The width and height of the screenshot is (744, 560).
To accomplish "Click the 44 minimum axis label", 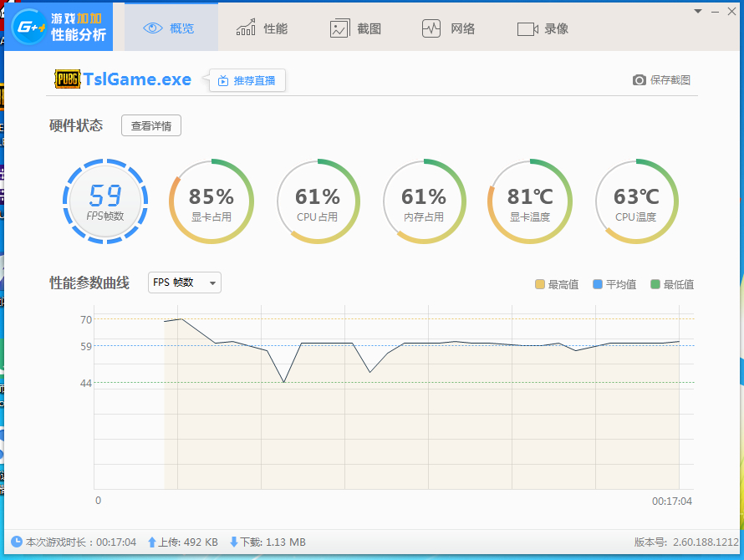I will click(86, 383).
